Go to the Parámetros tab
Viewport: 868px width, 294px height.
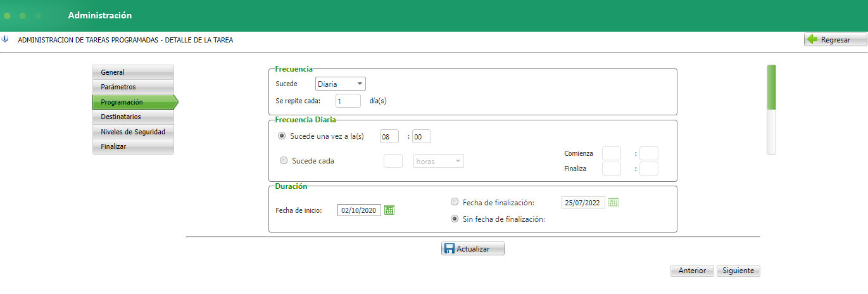133,87
